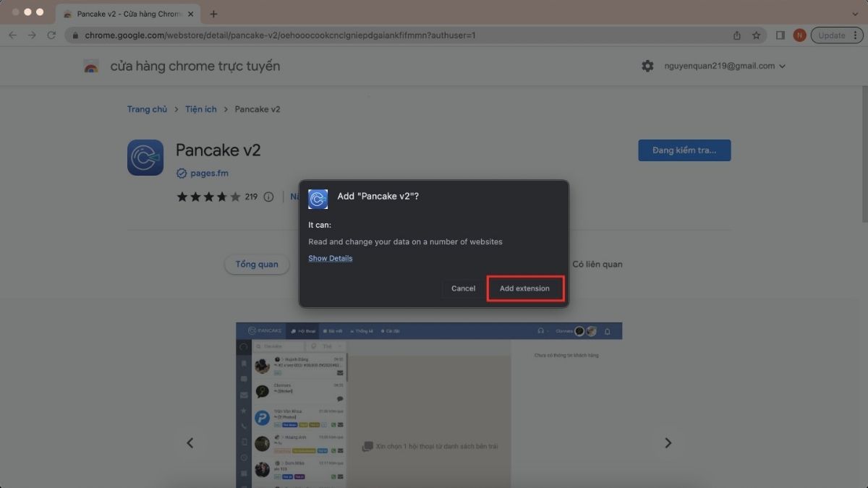This screenshot has width=868, height=488.
Task: Click the Pancake v2 extension heading
Action: click(218, 150)
